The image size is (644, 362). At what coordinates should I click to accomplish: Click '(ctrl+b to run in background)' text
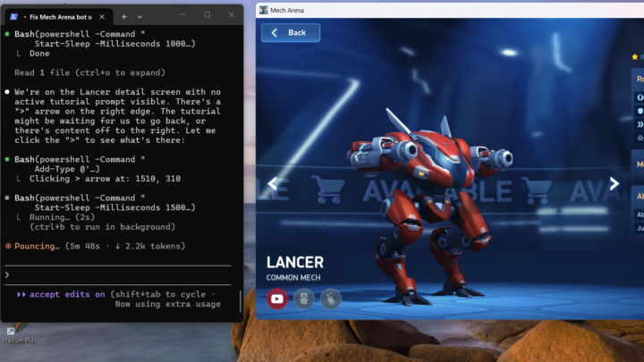102,227
